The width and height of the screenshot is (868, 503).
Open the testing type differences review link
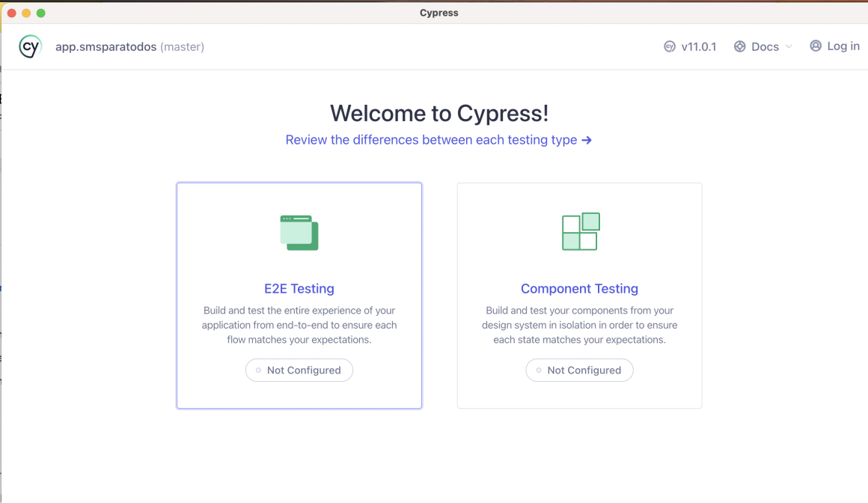pyautogui.click(x=438, y=140)
